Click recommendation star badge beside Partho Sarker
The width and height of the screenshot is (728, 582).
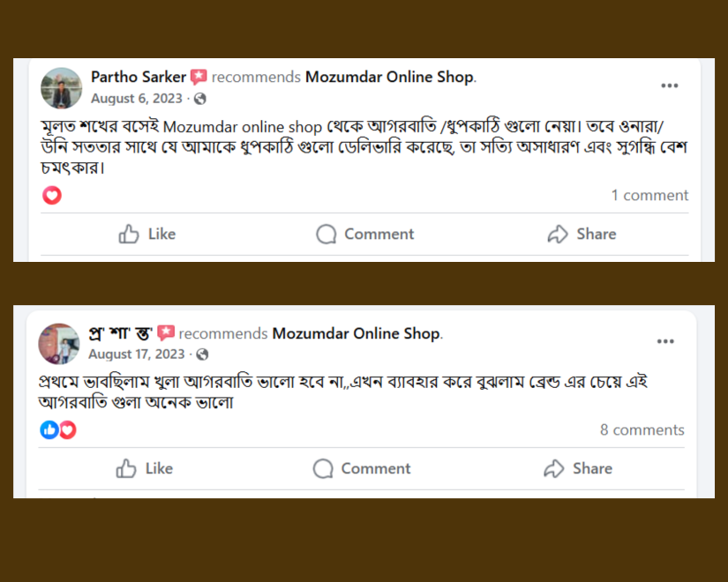pyautogui.click(x=199, y=78)
